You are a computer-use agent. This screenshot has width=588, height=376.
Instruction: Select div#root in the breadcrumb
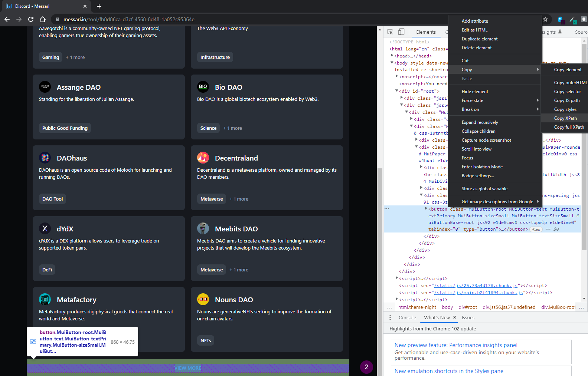click(x=468, y=307)
